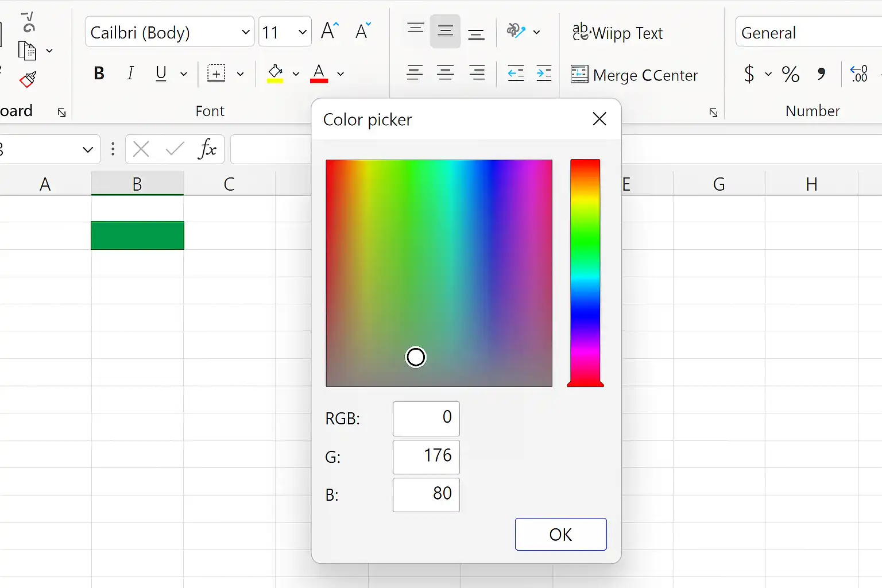Confirm the color with the OK button
The width and height of the screenshot is (882, 588).
(560, 534)
